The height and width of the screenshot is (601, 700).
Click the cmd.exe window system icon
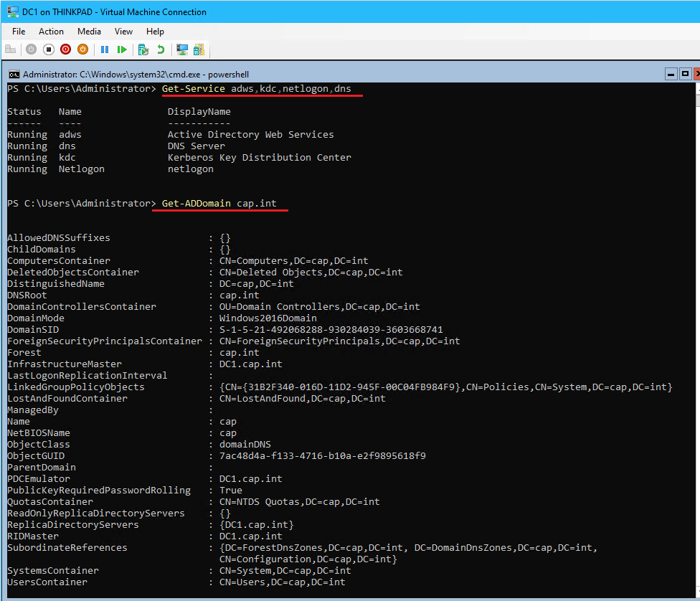pos(14,74)
